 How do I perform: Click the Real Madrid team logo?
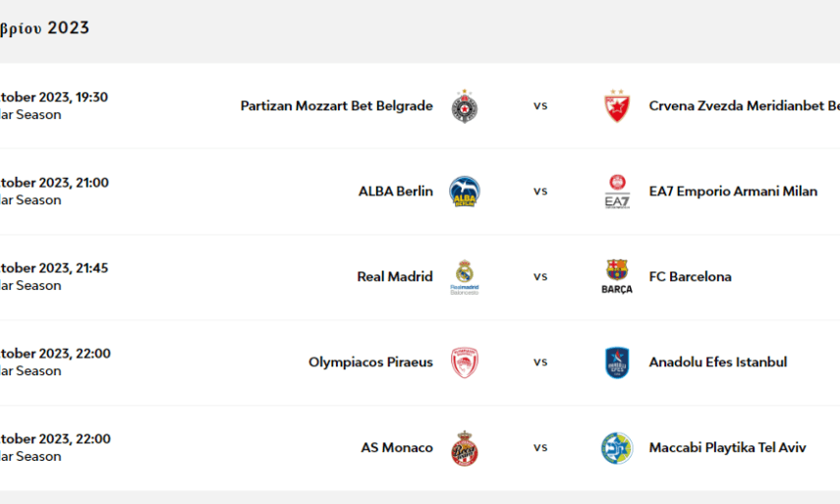(x=465, y=277)
